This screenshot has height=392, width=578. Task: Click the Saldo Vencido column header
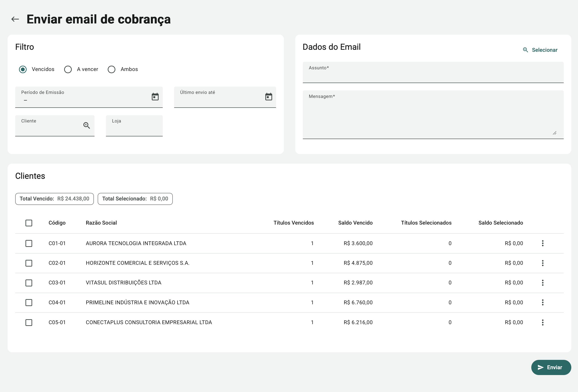[x=355, y=223]
